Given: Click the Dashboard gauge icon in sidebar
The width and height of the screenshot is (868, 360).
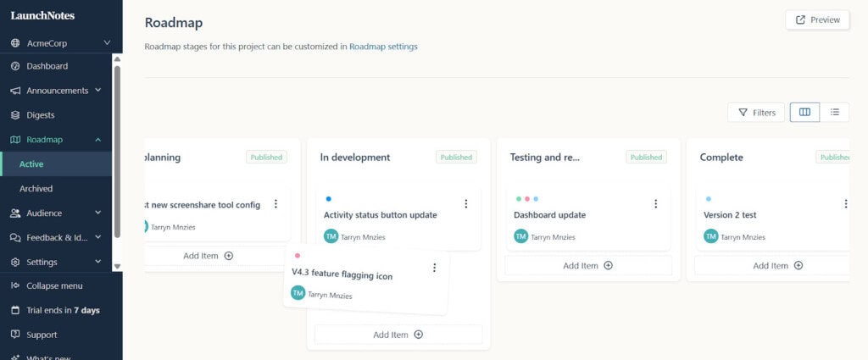Looking at the screenshot, I should coord(15,66).
